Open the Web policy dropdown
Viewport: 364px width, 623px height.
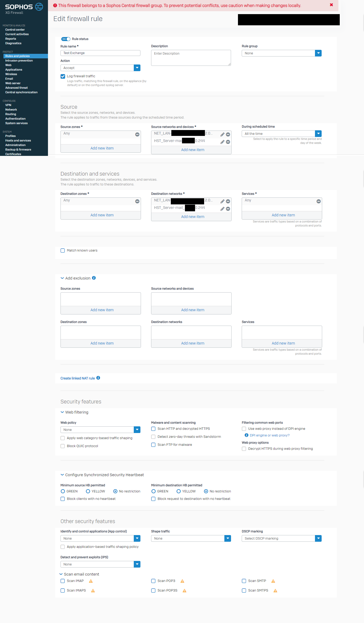100,430
